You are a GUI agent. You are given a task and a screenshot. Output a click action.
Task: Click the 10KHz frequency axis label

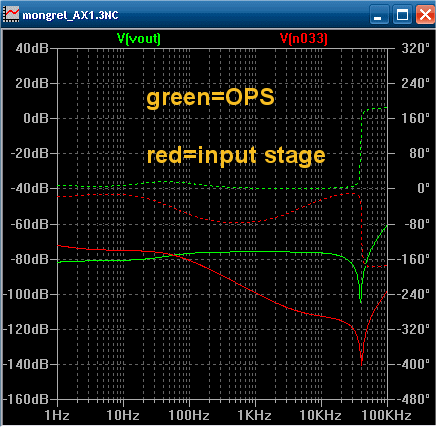coord(320,416)
